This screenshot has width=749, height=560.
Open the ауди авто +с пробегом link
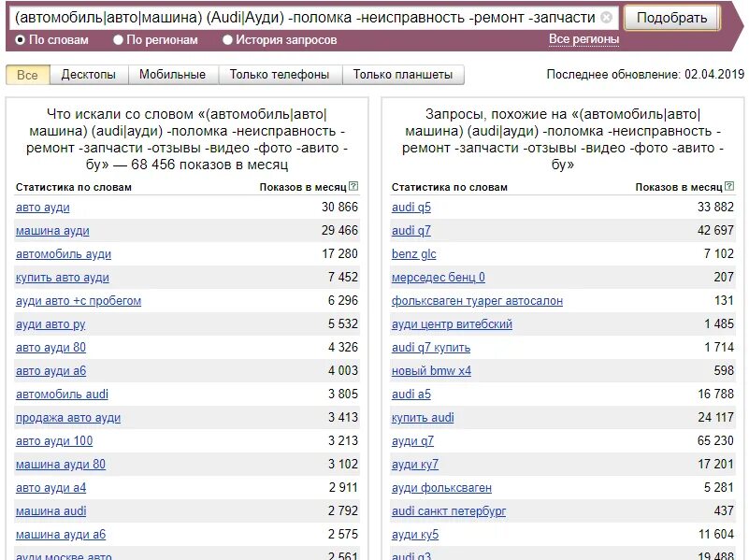point(79,301)
